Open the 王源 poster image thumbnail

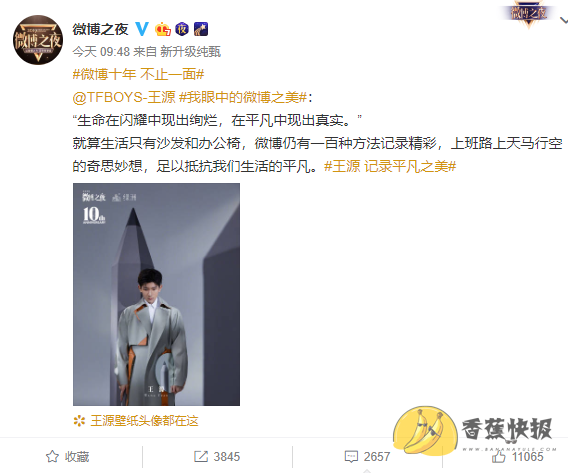coord(156,294)
